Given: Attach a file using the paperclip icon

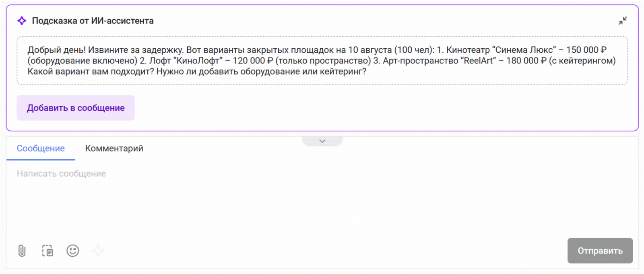Looking at the screenshot, I should coord(22,251).
